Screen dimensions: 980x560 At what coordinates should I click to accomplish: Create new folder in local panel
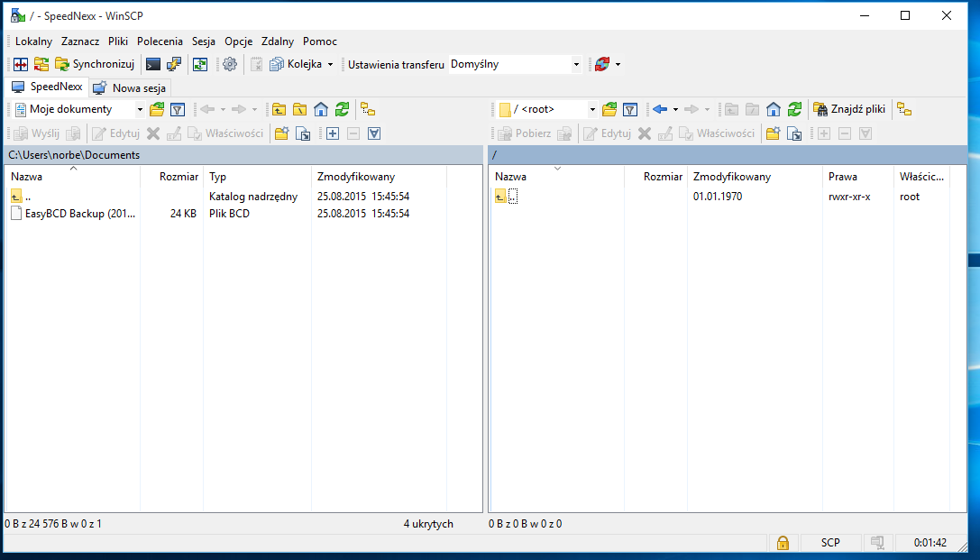[282, 133]
